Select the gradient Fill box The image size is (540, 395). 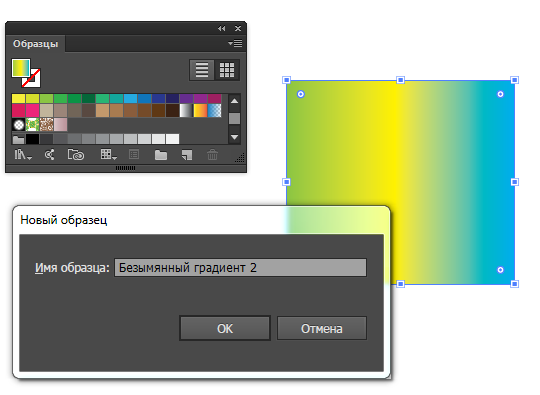click(x=21, y=67)
